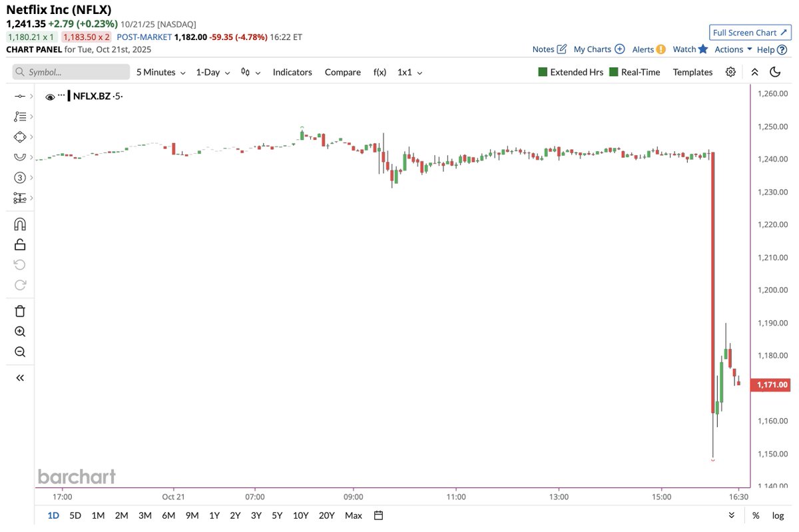Screen dimensions: 799x532
Task: Open the 1x1 grid layout dropdown
Action: click(409, 72)
